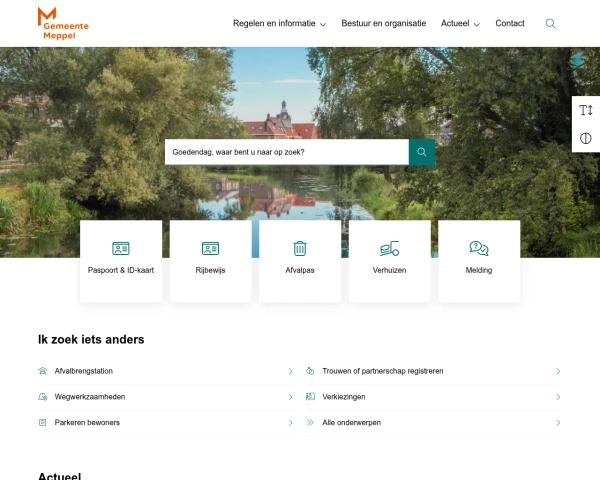600x480 pixels.
Task: Click the Afvalpas trash bin icon
Action: click(300, 248)
